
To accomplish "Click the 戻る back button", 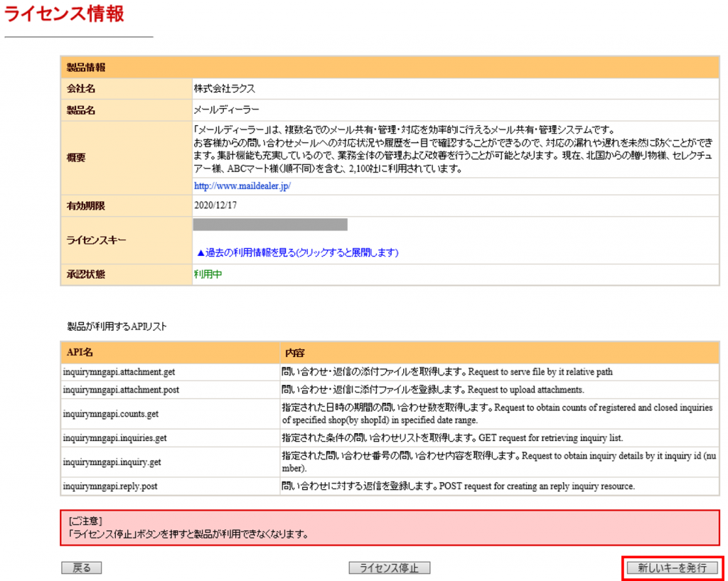I will (x=82, y=567).
